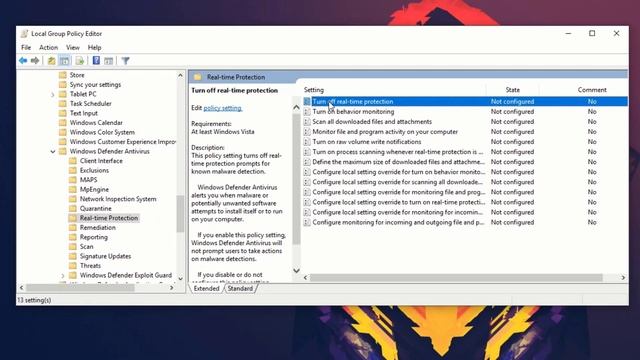This screenshot has width=640, height=360.
Task: Click the folder icon next to Remediation
Action: [x=73, y=227]
